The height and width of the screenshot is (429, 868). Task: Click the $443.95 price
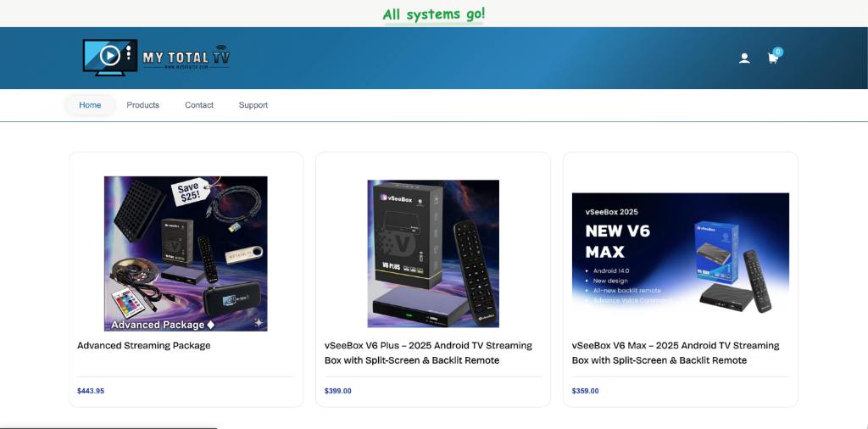[x=91, y=391]
